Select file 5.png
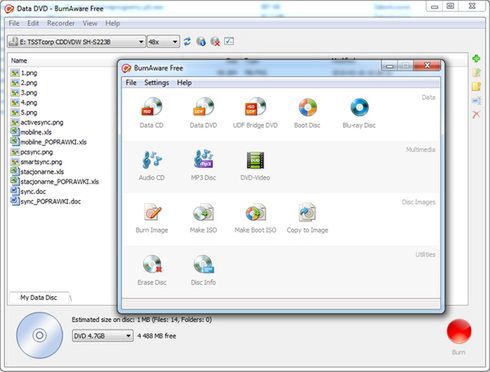This screenshot has height=372, width=490. pyautogui.click(x=24, y=112)
